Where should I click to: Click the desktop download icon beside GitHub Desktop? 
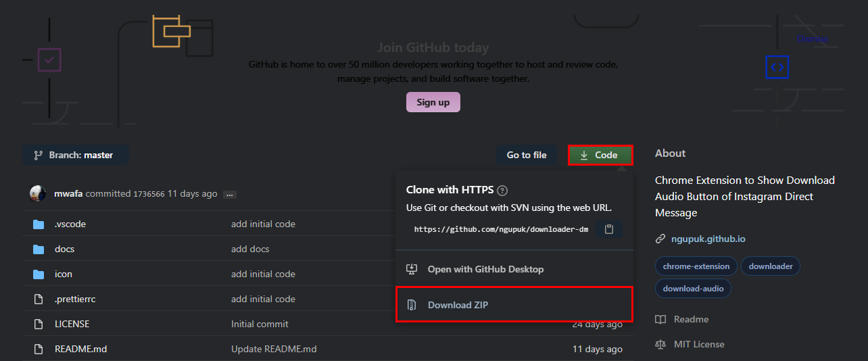coord(412,269)
